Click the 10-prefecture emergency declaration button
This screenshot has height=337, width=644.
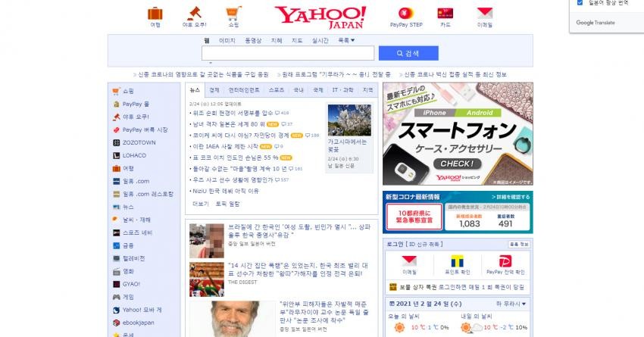coord(414,217)
